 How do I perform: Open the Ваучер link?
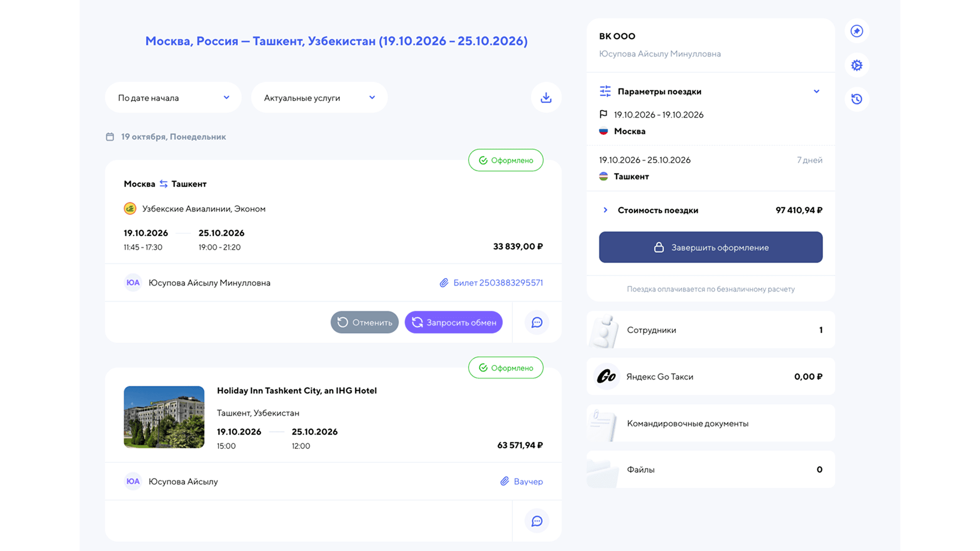tap(528, 481)
